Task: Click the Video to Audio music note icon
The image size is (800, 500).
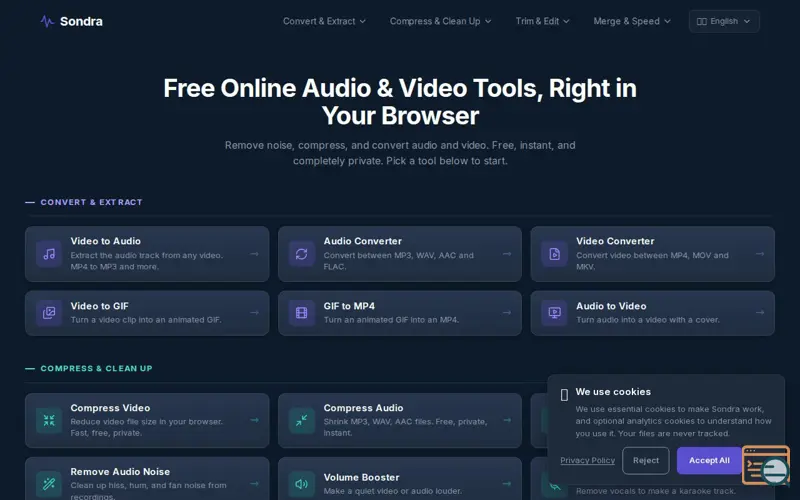Action: pos(49,254)
